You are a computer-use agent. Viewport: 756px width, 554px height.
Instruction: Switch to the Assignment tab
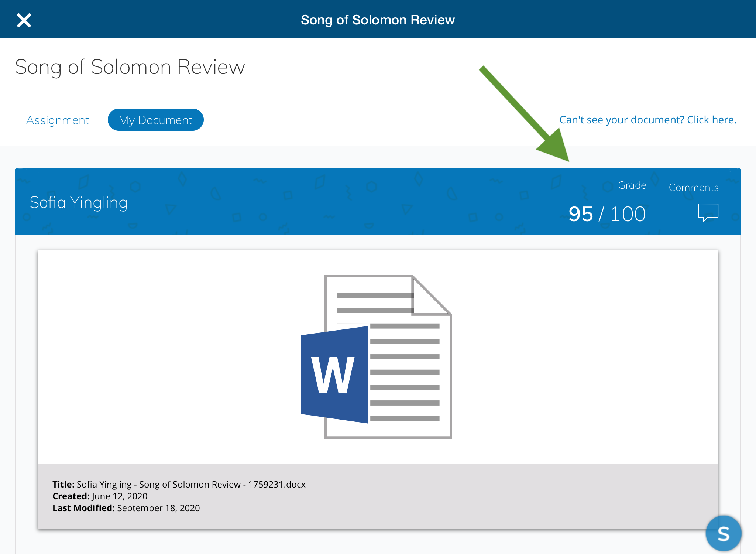tap(58, 120)
